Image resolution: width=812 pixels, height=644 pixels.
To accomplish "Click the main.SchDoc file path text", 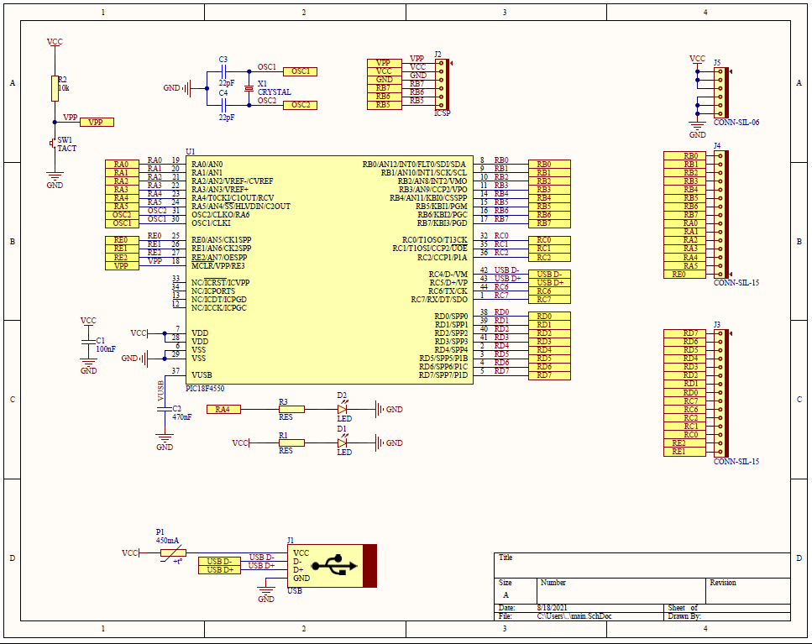I will 574,616.
